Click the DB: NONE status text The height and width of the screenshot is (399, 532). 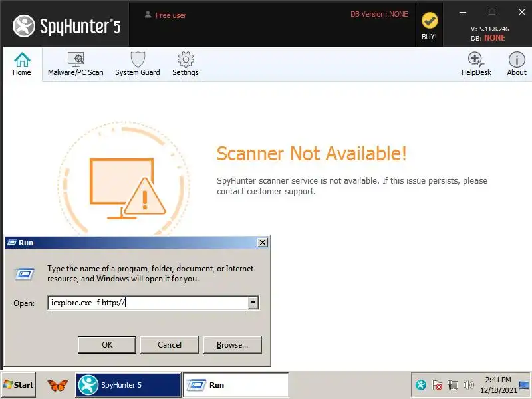(x=488, y=38)
